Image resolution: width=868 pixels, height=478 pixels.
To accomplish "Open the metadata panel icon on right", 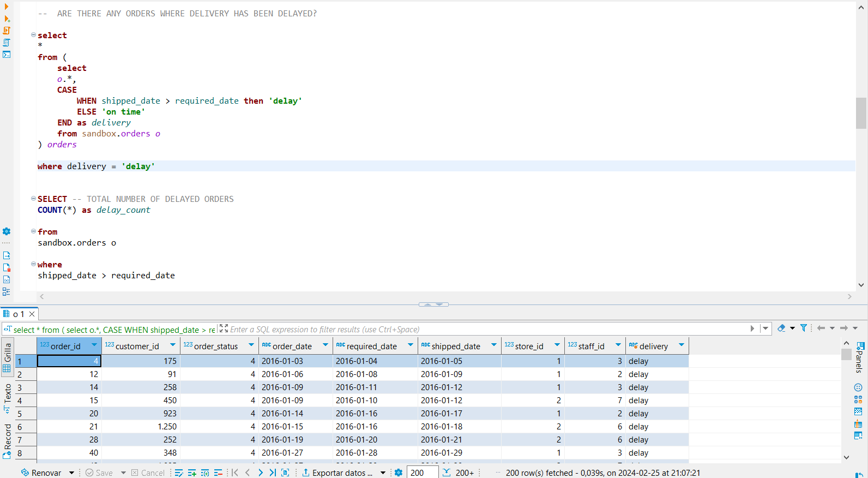I will (858, 423).
